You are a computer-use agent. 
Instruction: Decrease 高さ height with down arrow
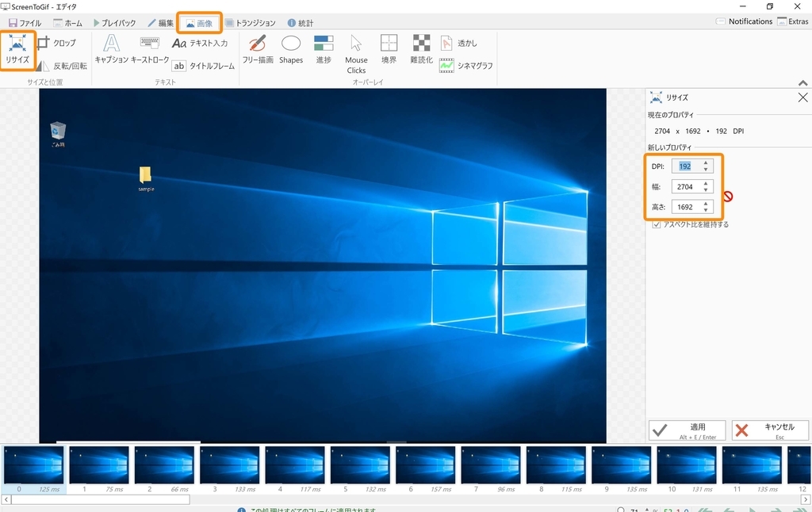pyautogui.click(x=705, y=210)
